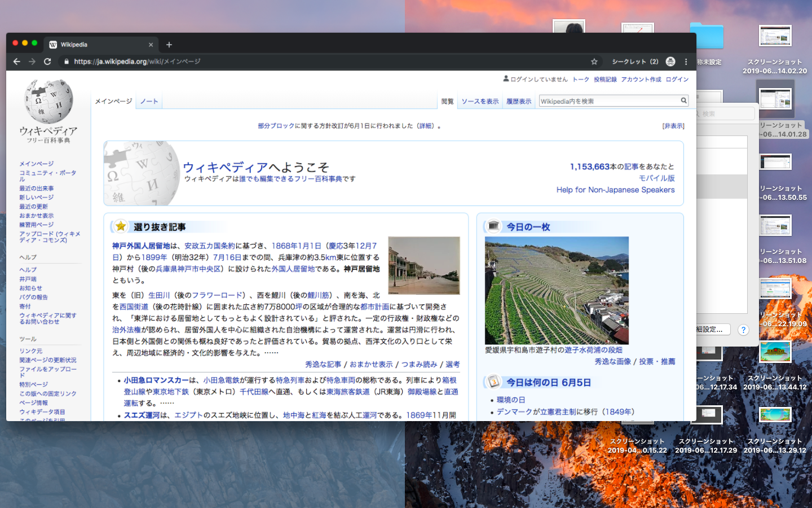Viewport: 812px width, 508px height.
Task: Open the ソースを表示 tab
Action: tap(480, 101)
